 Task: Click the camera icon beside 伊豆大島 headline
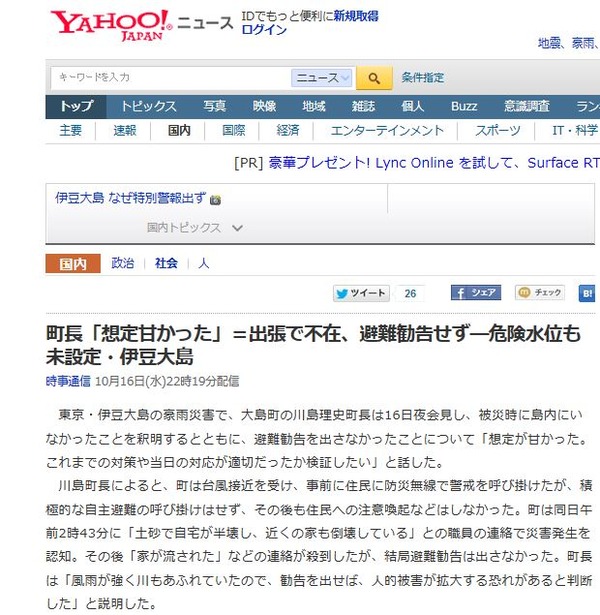[x=216, y=200]
